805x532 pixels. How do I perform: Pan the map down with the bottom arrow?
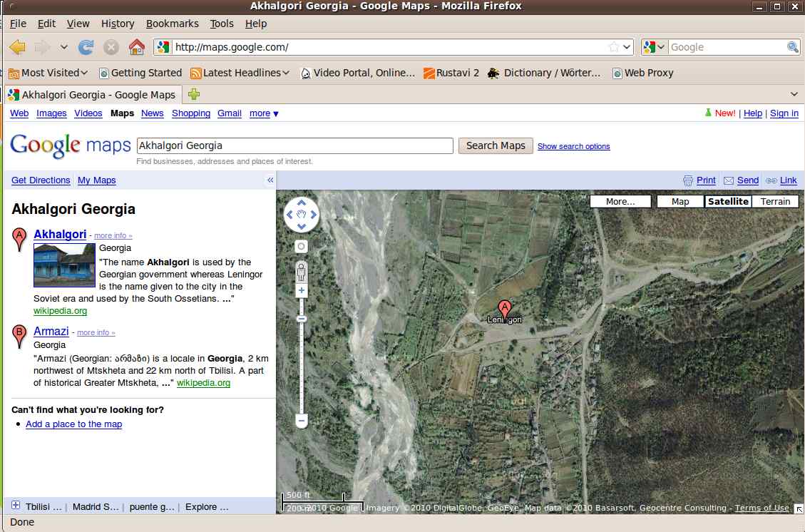(302, 227)
